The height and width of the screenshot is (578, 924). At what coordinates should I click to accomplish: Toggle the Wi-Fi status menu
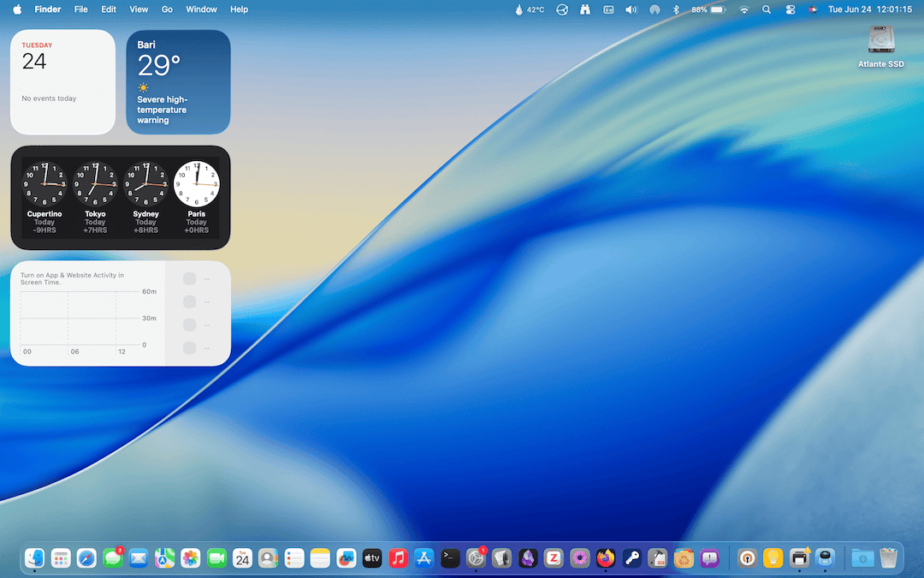(744, 9)
